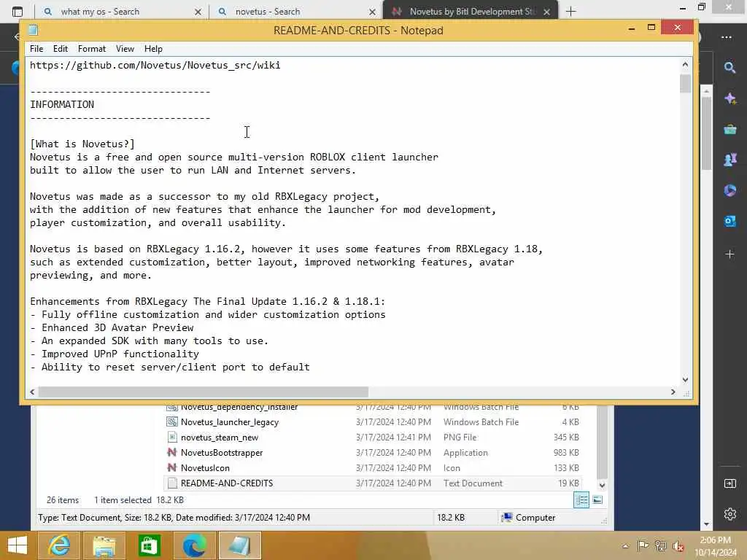Click the novetus_steam_new PNG file icon

(172, 437)
